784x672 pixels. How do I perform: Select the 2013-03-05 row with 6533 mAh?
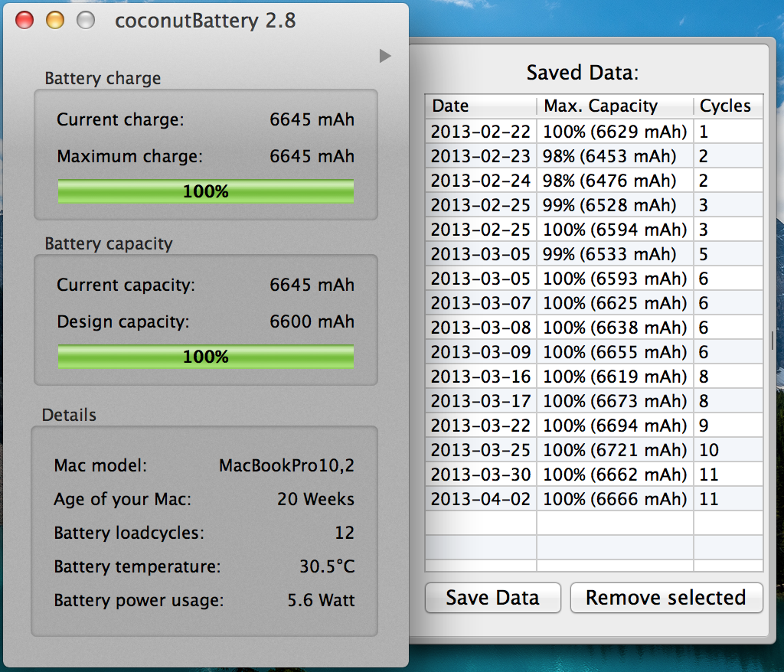(594, 254)
